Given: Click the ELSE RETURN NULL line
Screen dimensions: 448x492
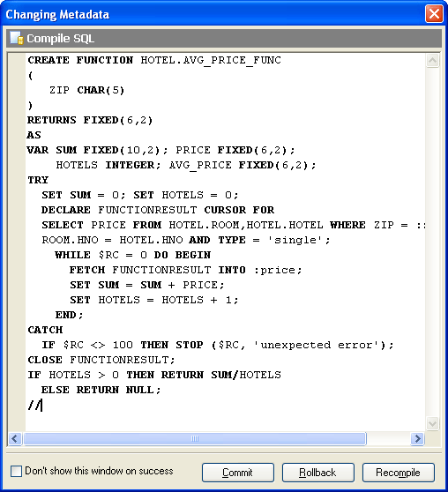Looking at the screenshot, I should (x=101, y=390).
